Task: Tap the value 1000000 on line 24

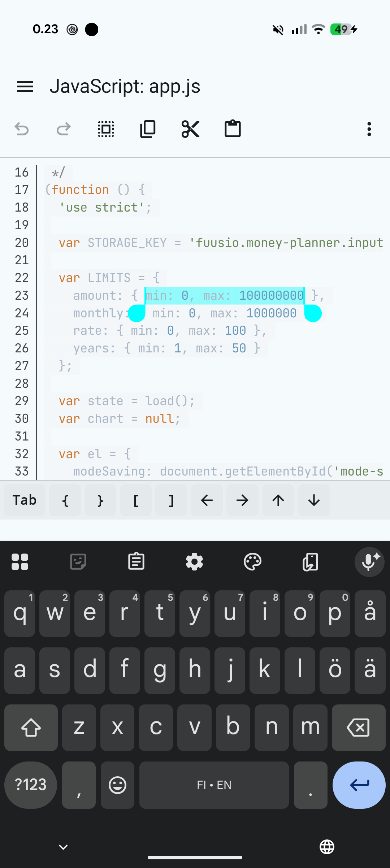Action: (272, 313)
